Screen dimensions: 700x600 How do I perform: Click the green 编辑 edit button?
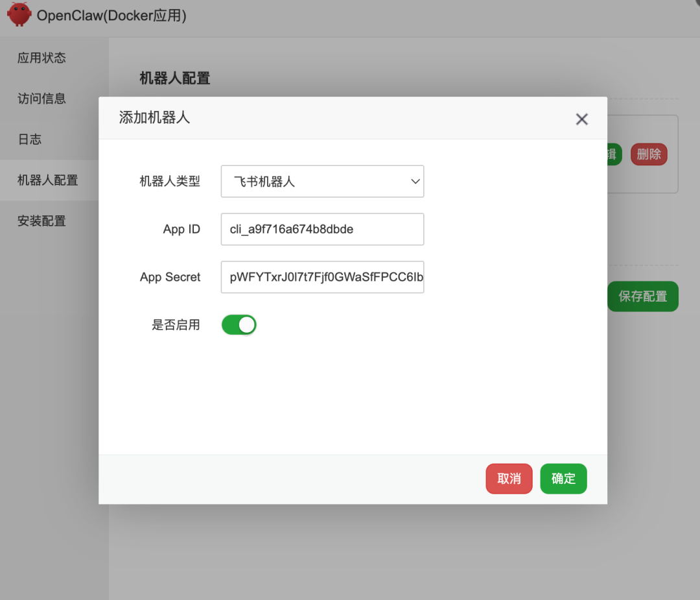612,154
